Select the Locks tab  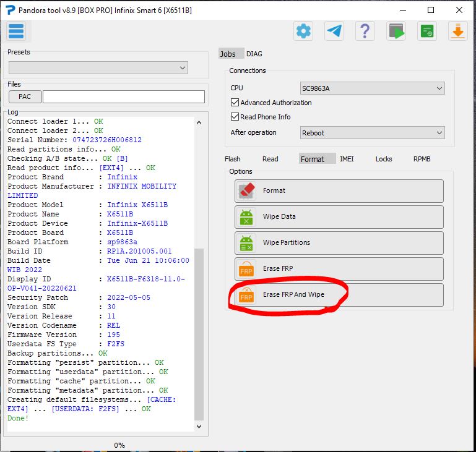384,159
